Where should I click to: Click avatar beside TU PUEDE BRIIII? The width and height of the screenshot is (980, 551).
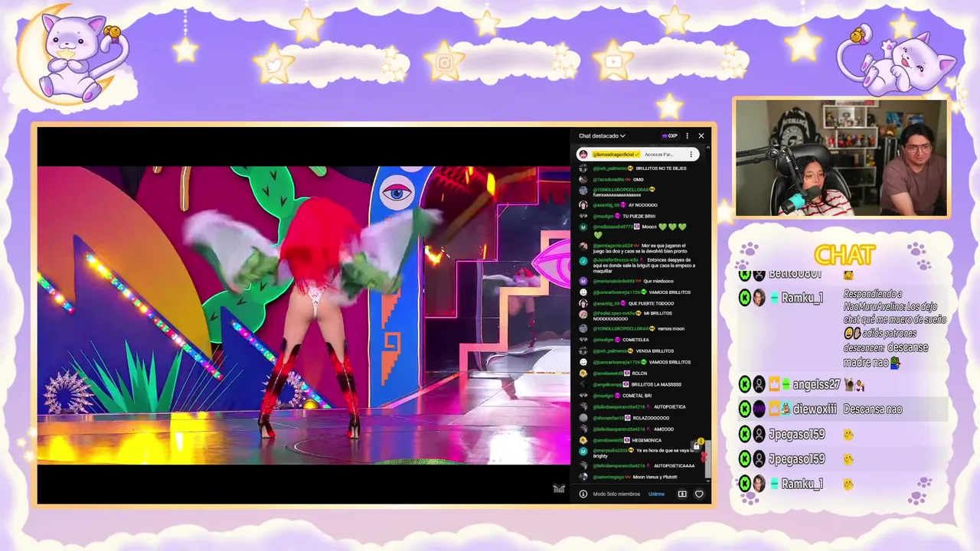(583, 217)
